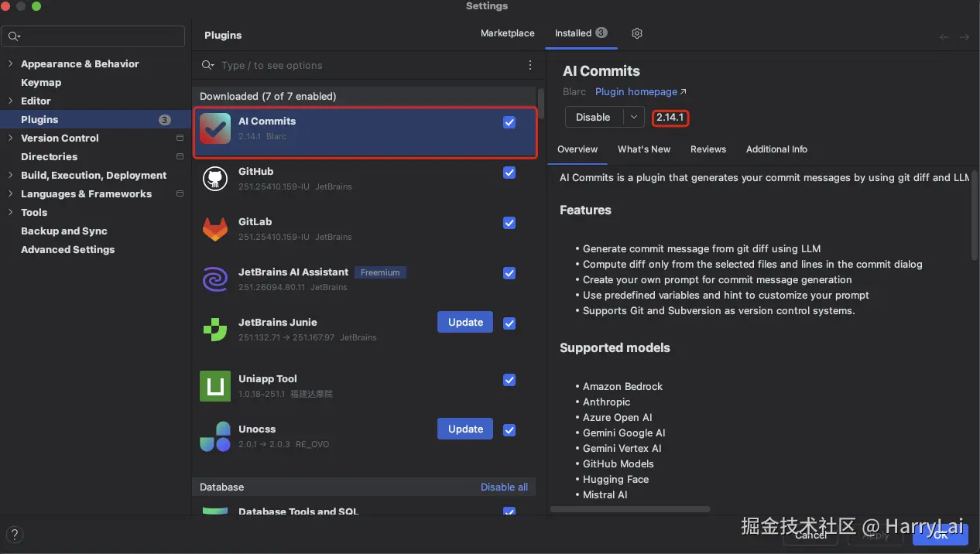Toggle the Database Tools and SQL checkbox
This screenshot has width=980, height=554.
tap(509, 511)
